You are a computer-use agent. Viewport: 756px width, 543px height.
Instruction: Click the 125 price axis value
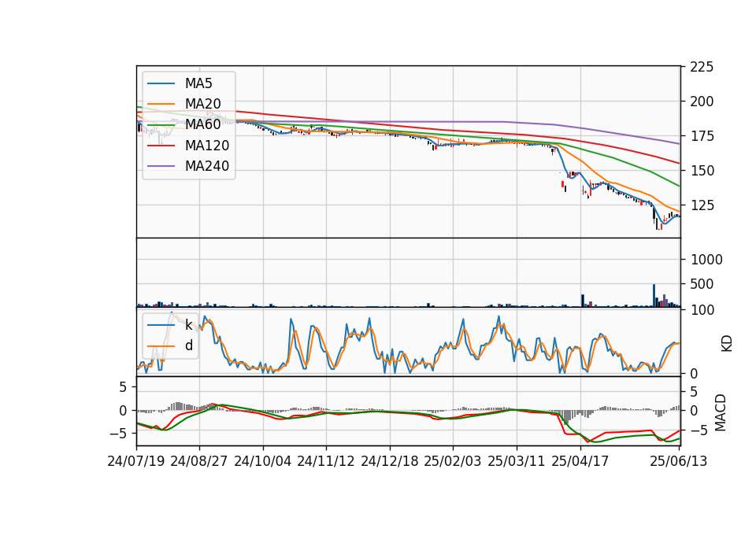pos(702,205)
